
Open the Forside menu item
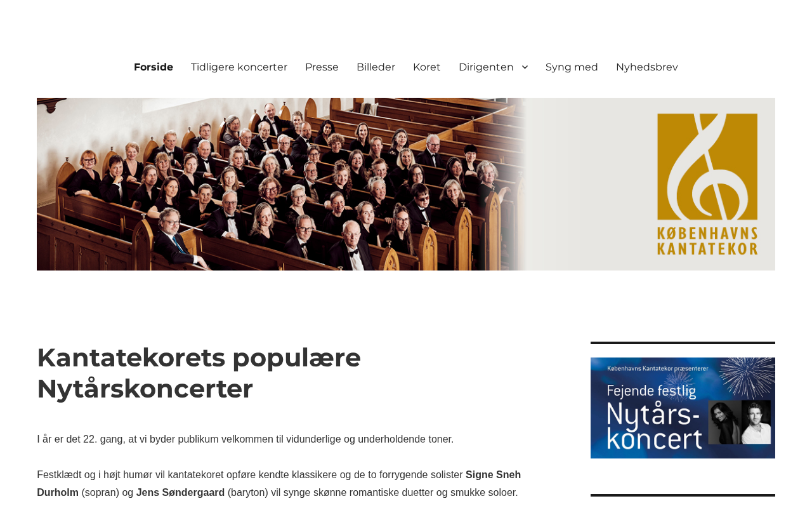[x=154, y=67]
